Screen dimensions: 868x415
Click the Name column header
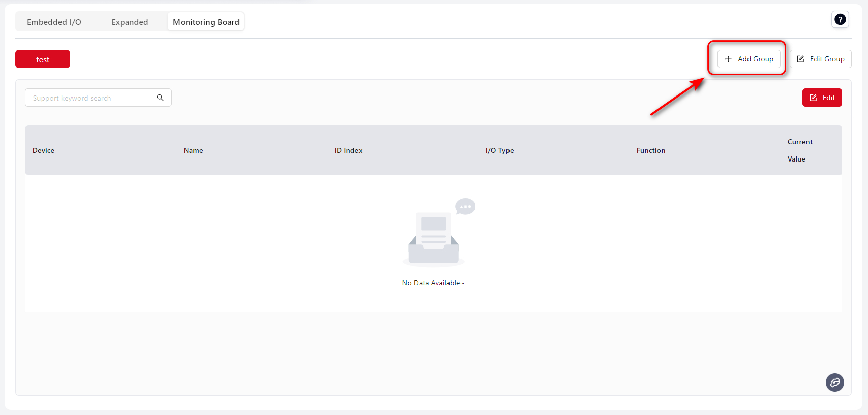pyautogui.click(x=193, y=150)
